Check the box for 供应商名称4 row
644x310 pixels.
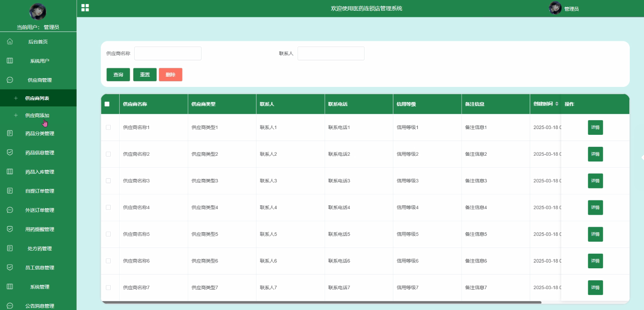pyautogui.click(x=108, y=207)
